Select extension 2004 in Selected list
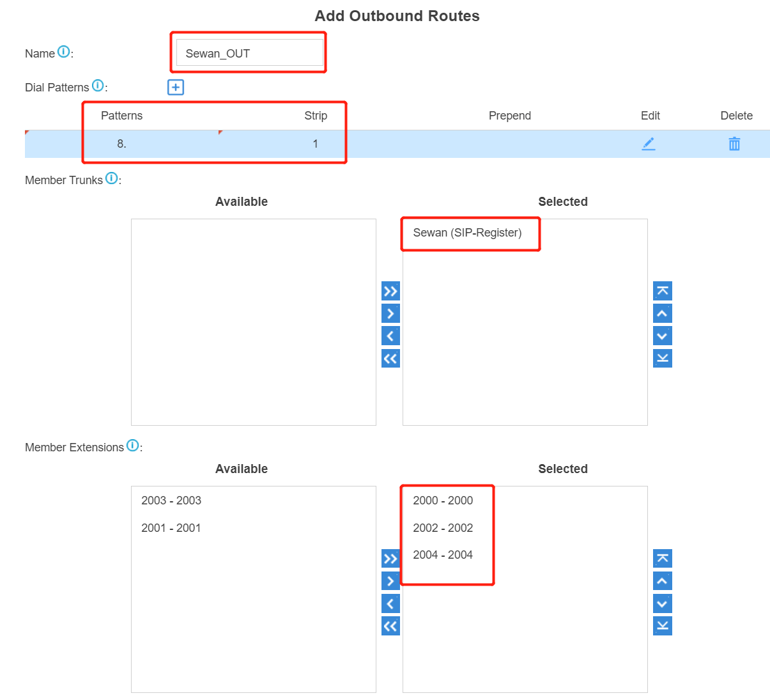770x700 pixels. pos(443,554)
